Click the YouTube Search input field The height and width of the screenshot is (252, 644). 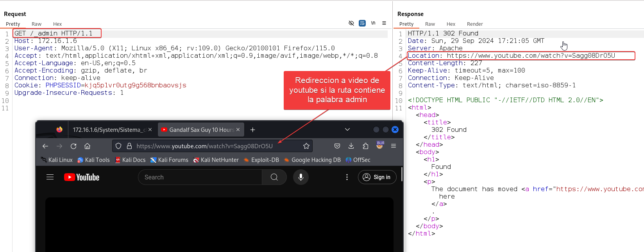(199, 177)
